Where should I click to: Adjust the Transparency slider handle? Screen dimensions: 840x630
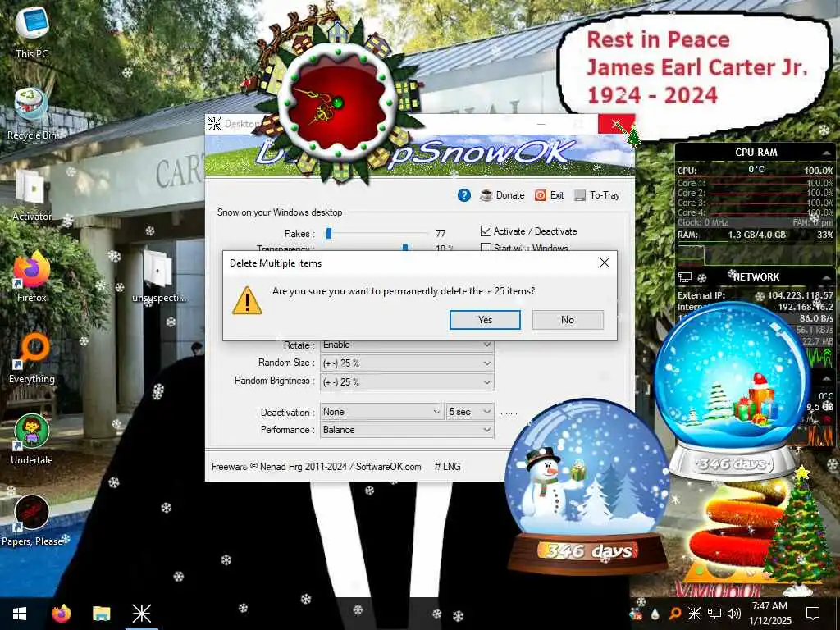click(x=405, y=248)
